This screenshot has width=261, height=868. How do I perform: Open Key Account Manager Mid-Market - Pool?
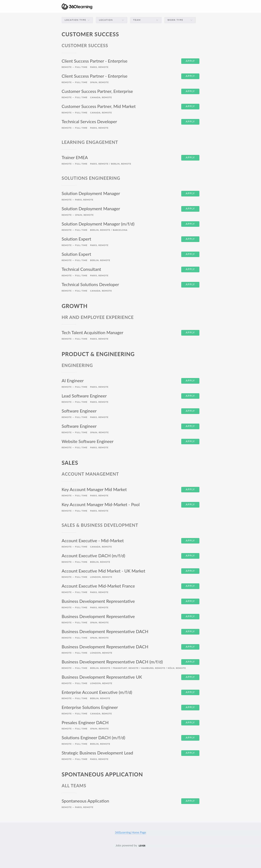[x=100, y=504]
